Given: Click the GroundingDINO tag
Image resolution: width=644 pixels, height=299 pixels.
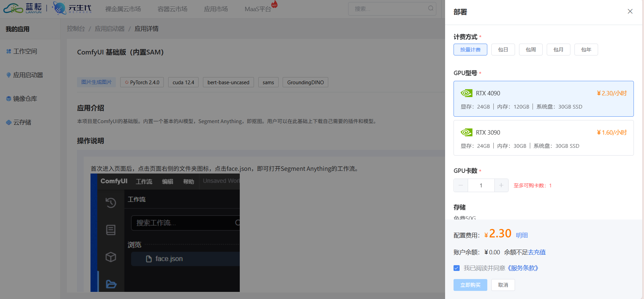Looking at the screenshot, I should click(305, 82).
